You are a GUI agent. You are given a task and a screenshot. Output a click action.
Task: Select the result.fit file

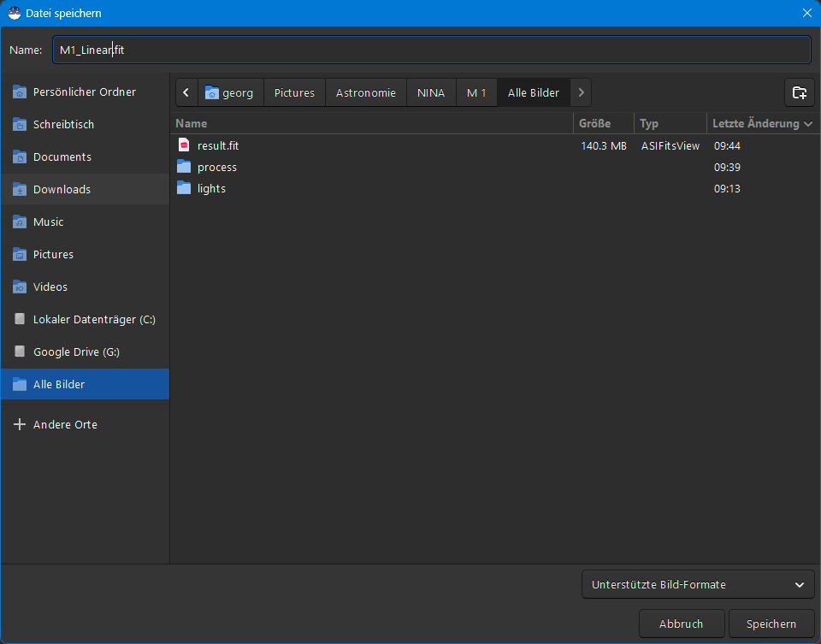(x=218, y=145)
